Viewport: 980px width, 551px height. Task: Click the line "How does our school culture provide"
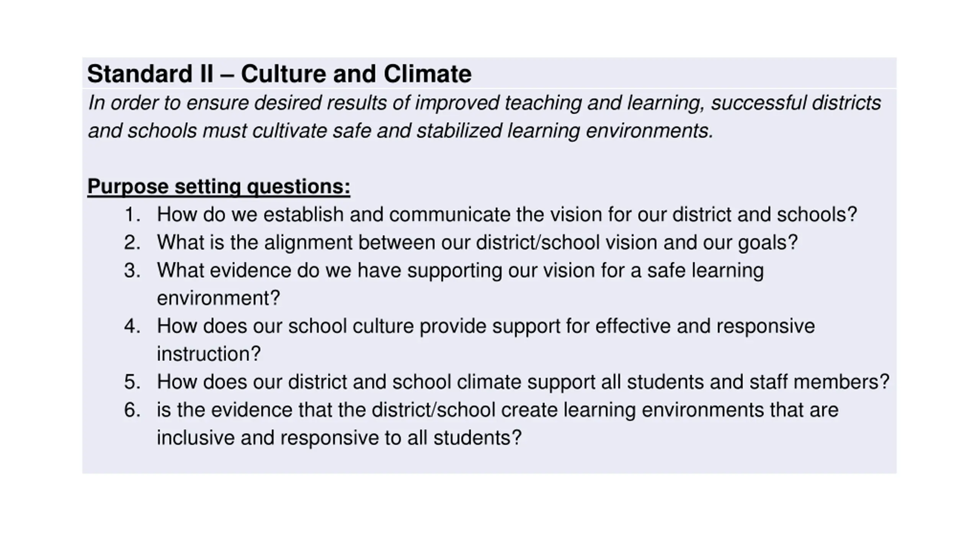[485, 326]
